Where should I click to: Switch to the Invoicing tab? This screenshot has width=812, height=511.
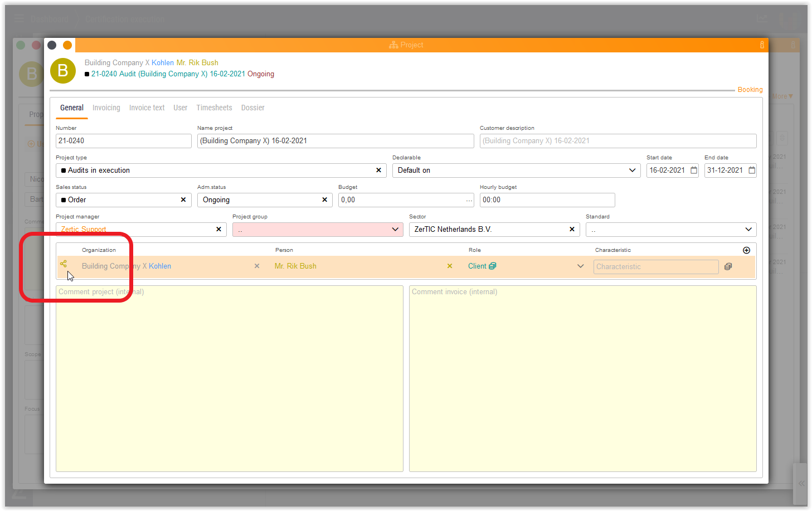point(106,108)
